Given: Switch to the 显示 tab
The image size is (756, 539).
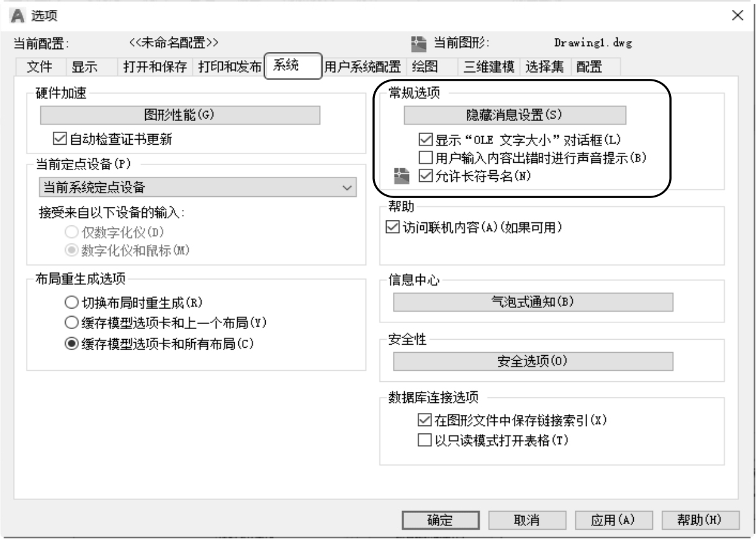Looking at the screenshot, I should coord(85,67).
